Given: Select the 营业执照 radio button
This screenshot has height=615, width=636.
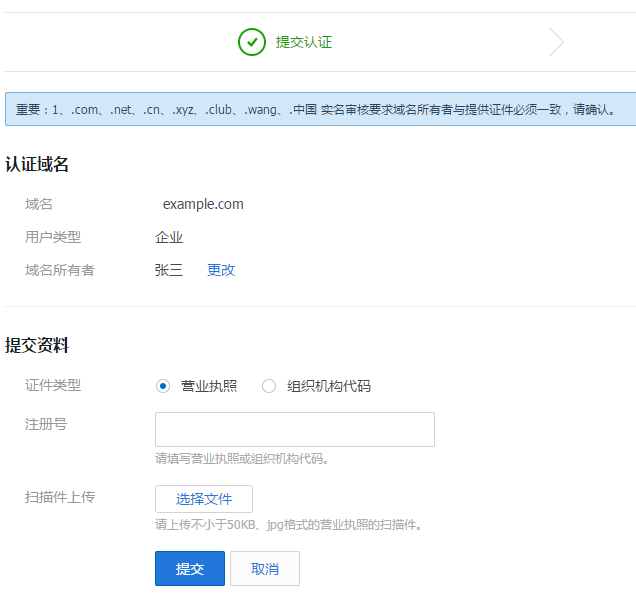Looking at the screenshot, I should pyautogui.click(x=163, y=386).
